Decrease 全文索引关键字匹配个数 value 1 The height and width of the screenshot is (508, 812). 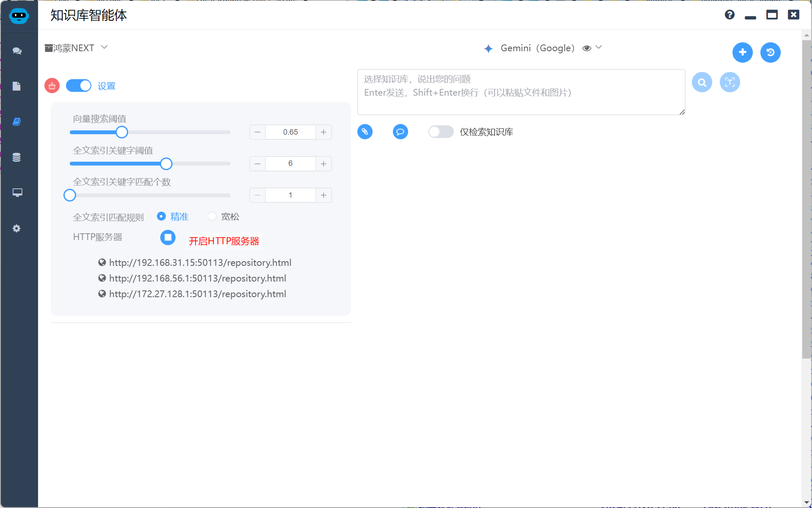click(258, 195)
